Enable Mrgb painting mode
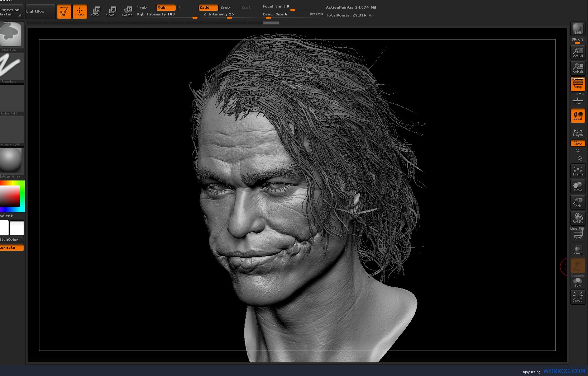This screenshot has width=588, height=376. 145,7
